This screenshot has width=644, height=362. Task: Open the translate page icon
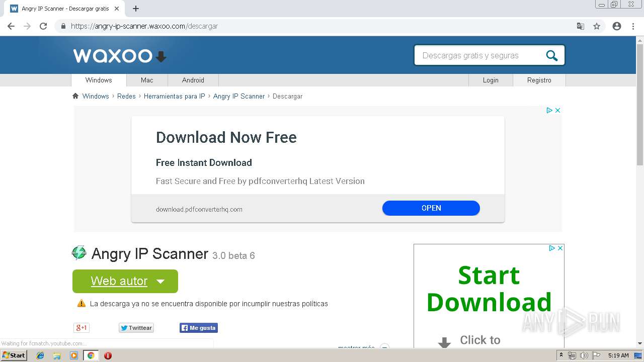580,26
